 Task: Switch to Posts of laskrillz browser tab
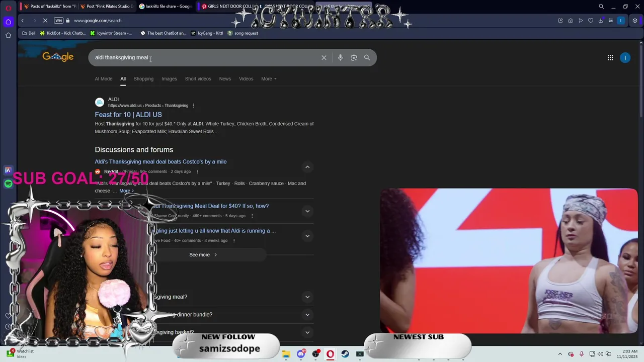tap(49, 7)
